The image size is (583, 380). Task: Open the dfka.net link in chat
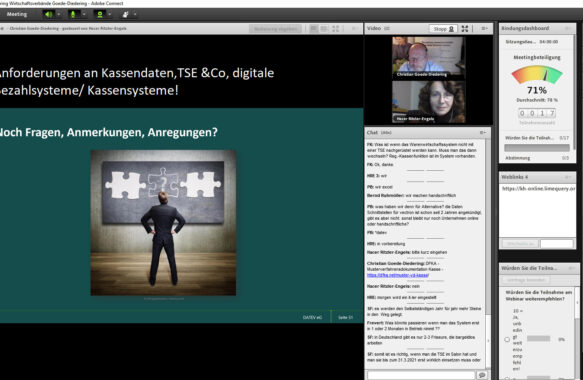[398, 275]
